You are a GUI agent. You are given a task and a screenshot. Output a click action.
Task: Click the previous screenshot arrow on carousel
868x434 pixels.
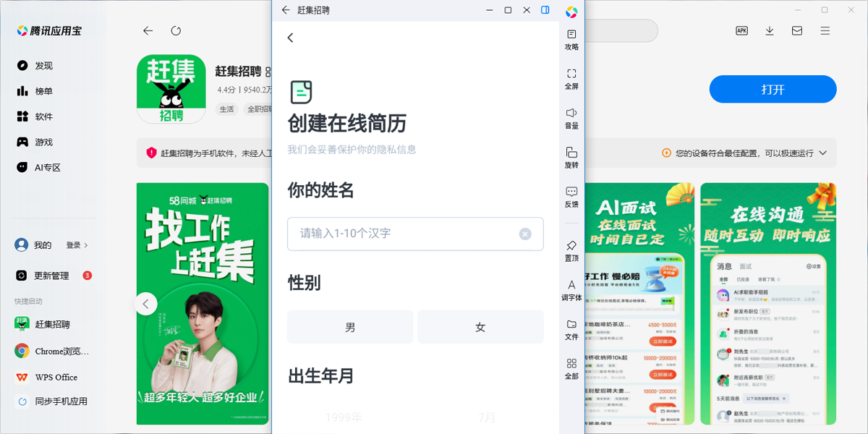pyautogui.click(x=145, y=304)
